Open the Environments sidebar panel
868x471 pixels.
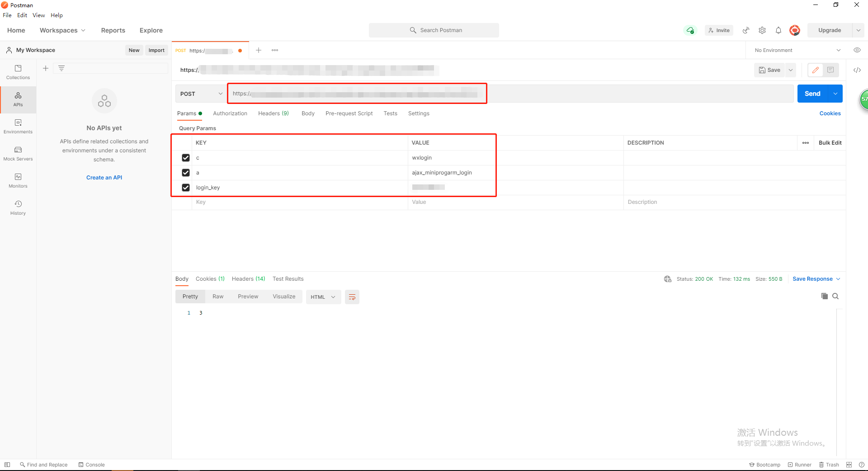coord(18,127)
